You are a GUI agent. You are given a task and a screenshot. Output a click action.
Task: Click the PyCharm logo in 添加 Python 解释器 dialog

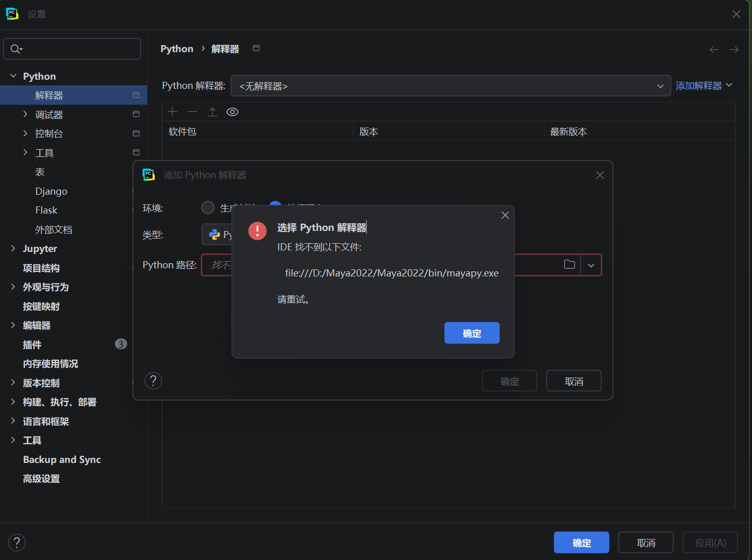pyautogui.click(x=149, y=175)
